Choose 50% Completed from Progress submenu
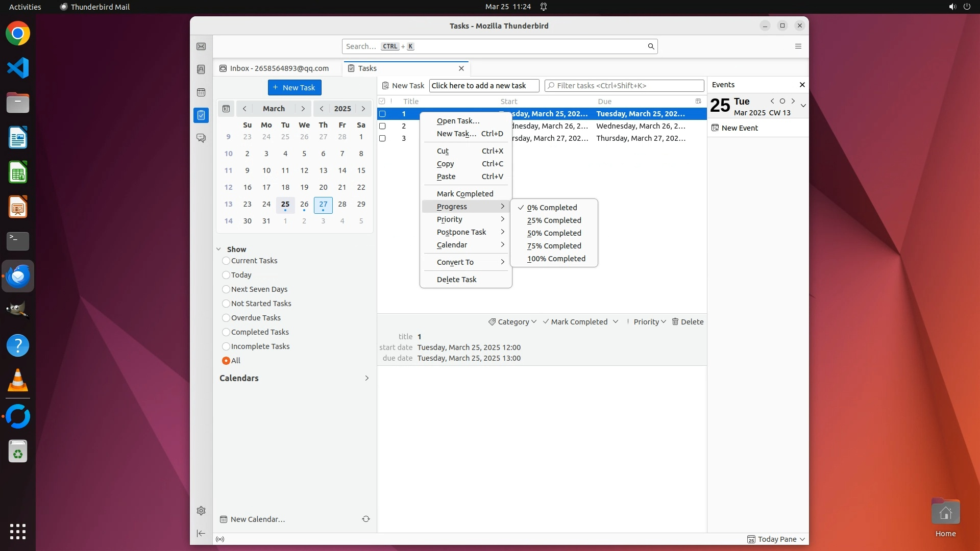Screen dimensions: 980x551 click(x=554, y=233)
